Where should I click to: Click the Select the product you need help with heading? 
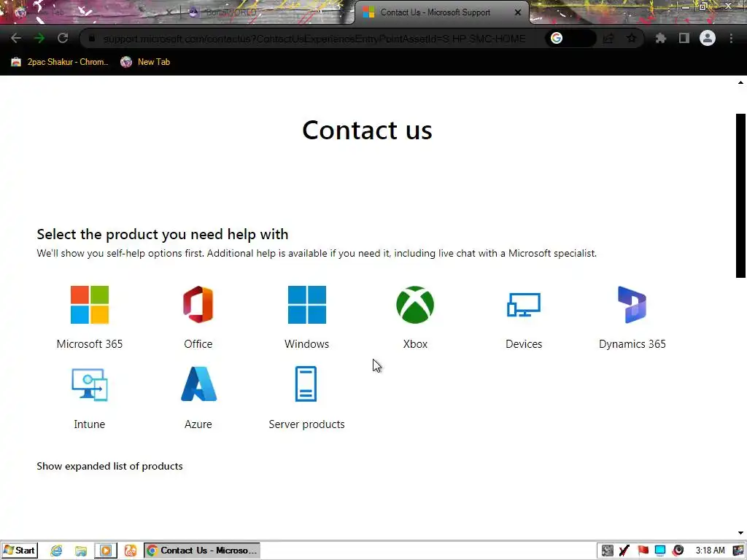tap(163, 234)
